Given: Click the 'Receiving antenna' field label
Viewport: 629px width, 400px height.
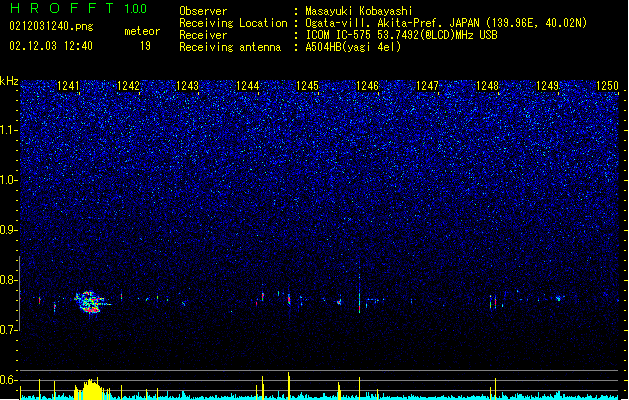Looking at the screenshot, I should click(x=230, y=47).
